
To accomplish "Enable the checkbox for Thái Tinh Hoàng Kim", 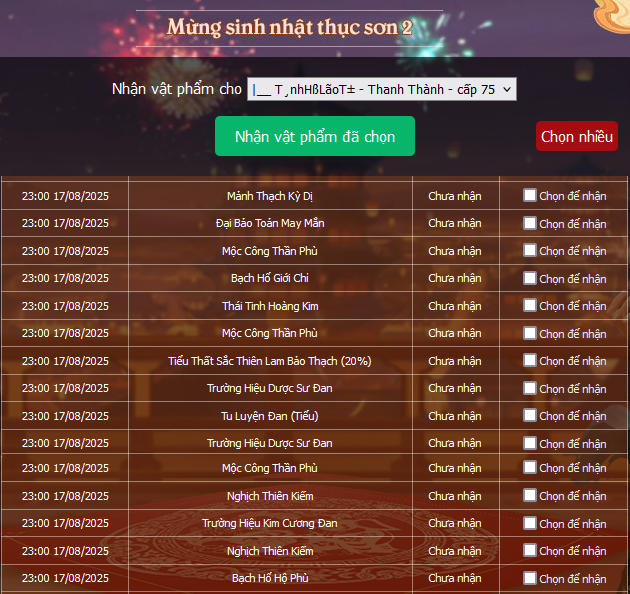I will [x=530, y=305].
